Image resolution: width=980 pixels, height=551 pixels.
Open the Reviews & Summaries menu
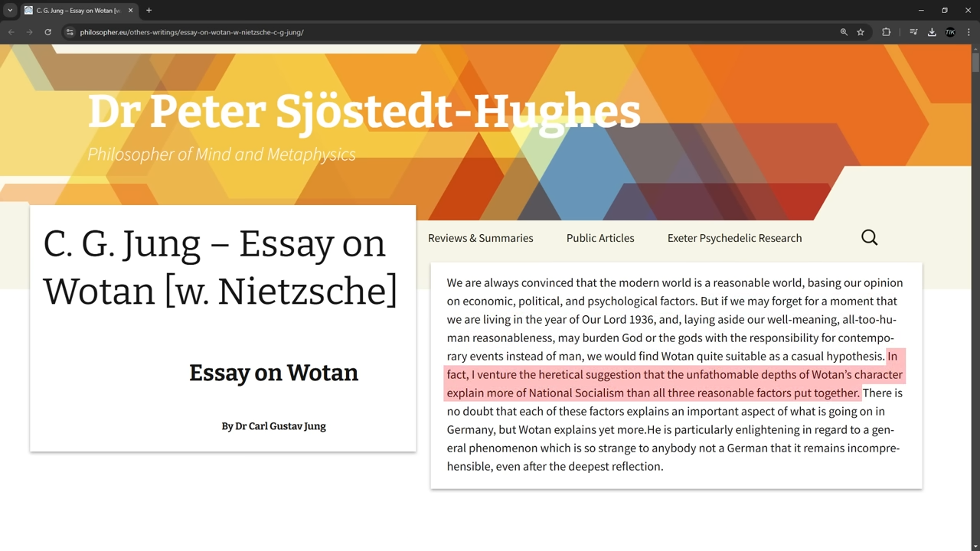click(481, 238)
